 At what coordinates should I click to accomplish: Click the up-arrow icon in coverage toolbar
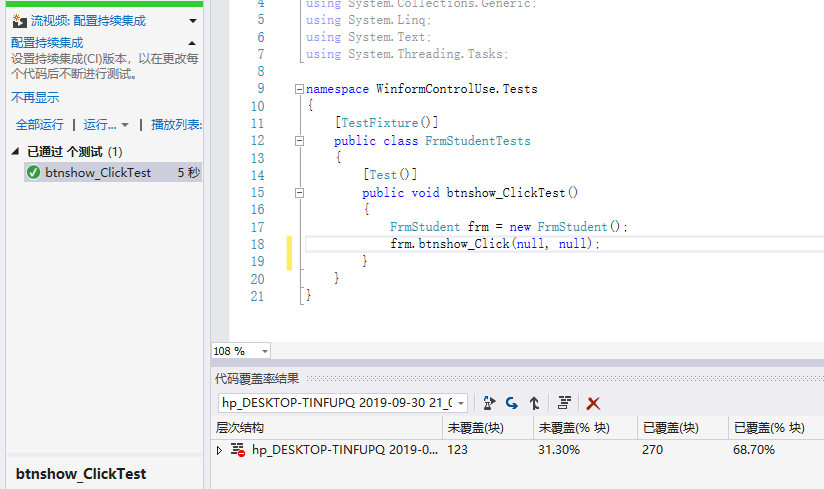click(x=534, y=403)
